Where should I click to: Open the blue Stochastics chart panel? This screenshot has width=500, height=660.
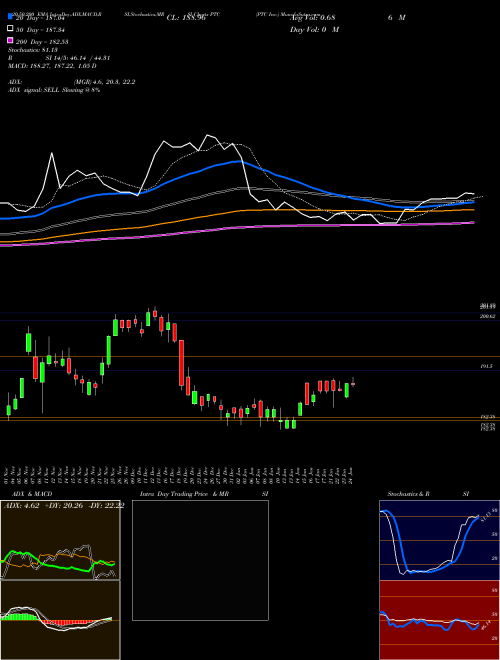pyautogui.click(x=439, y=540)
